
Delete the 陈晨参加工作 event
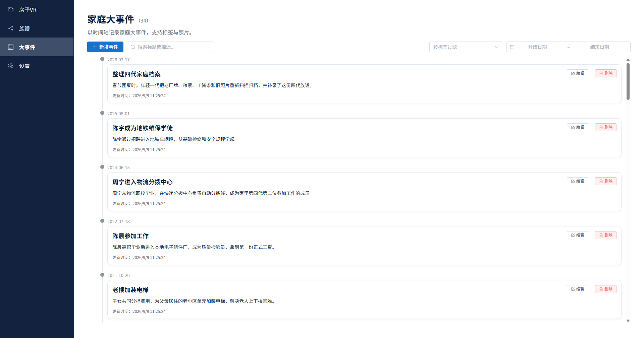coord(605,235)
